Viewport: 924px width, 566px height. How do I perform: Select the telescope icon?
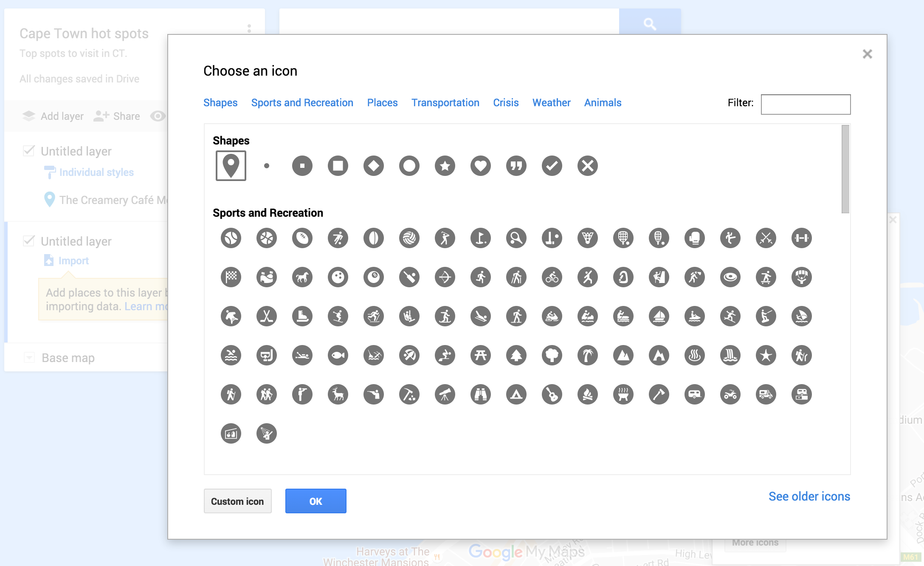pos(445,394)
